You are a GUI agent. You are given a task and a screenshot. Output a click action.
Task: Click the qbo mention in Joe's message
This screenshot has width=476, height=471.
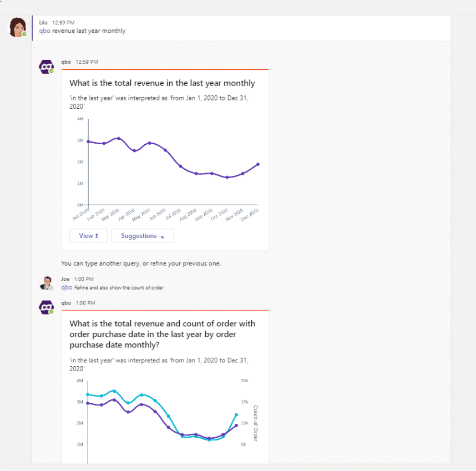coord(67,287)
